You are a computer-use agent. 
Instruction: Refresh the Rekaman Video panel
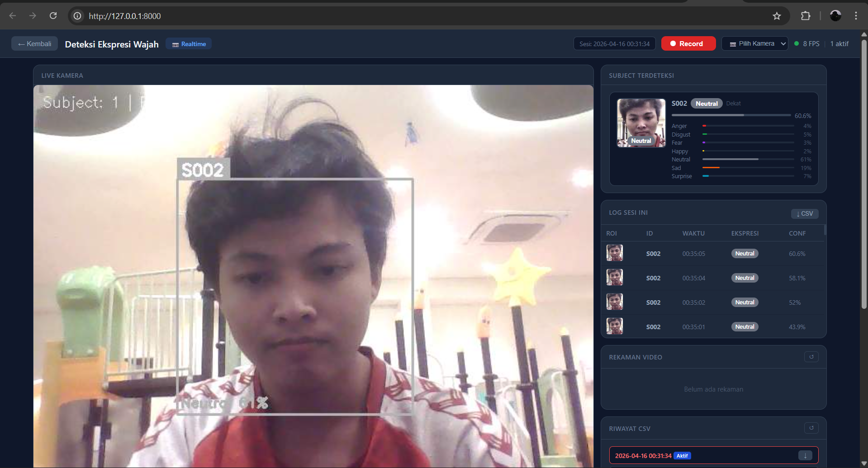coord(811,357)
